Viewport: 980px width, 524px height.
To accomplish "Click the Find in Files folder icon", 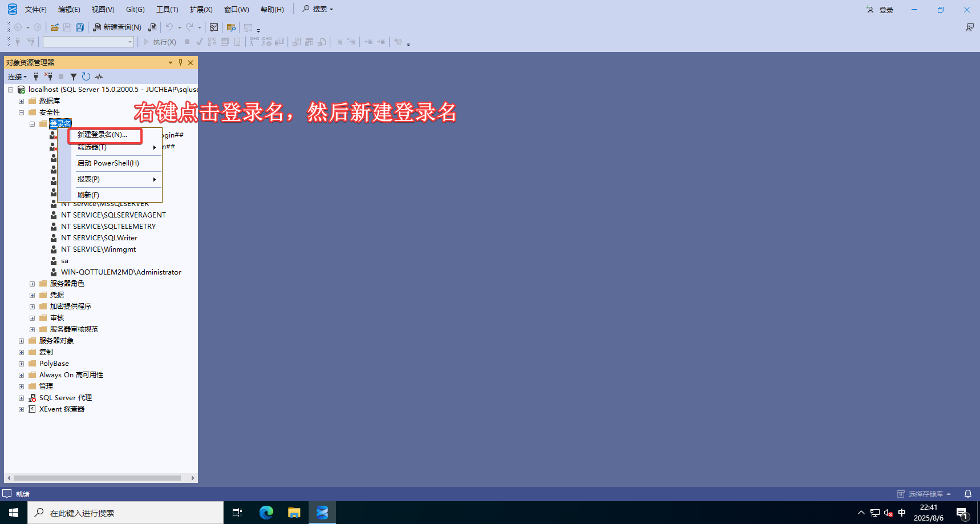I will click(231, 27).
